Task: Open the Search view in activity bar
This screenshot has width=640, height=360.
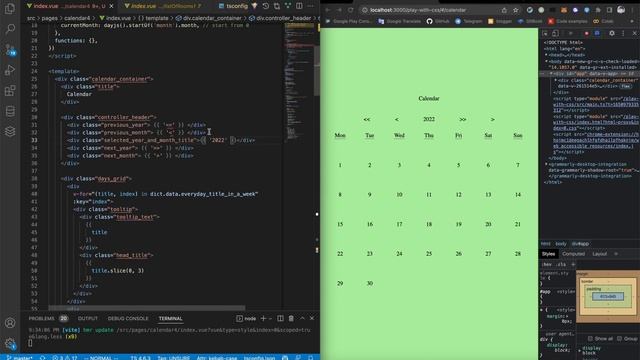Action: [10, 29]
